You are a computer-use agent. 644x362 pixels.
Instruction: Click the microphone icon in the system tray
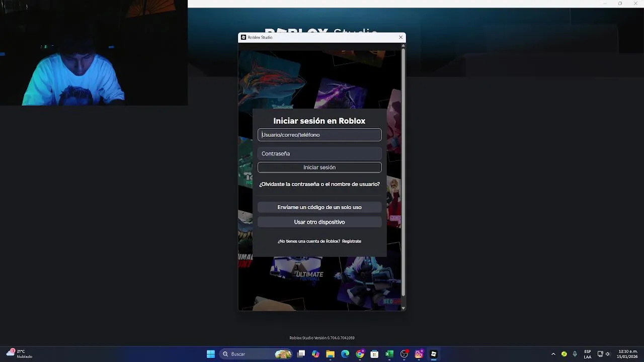point(575,354)
